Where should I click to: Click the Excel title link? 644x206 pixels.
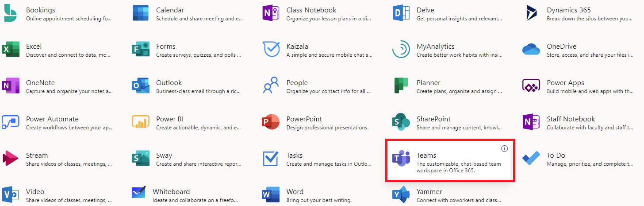click(x=34, y=46)
